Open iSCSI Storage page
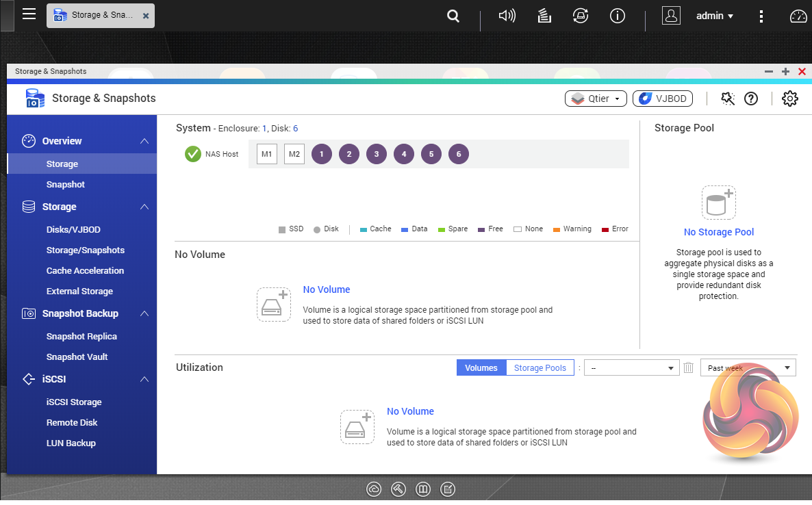The width and height of the screenshot is (812, 505). (74, 402)
